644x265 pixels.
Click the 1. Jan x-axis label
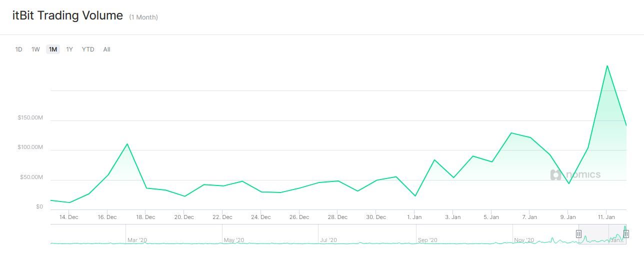414,217
